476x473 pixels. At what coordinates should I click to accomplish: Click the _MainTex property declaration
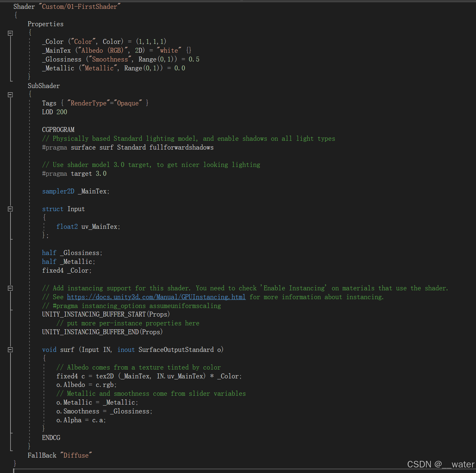(x=117, y=50)
